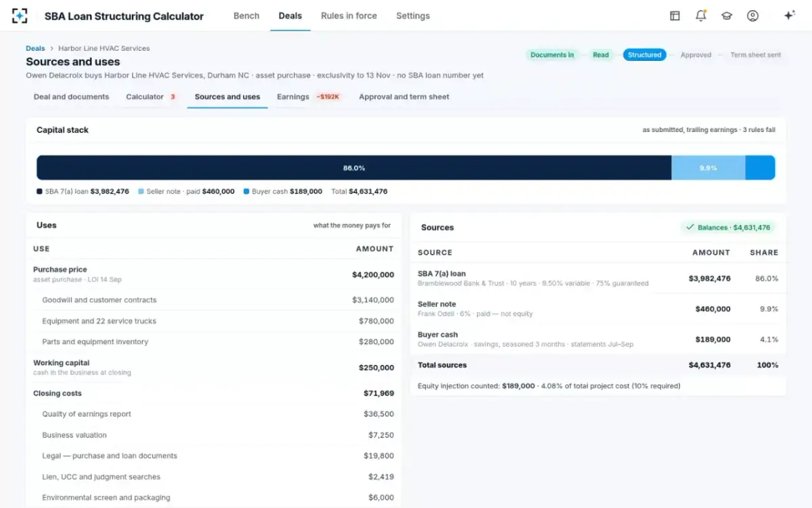This screenshot has width=812, height=508.
Task: Click the Business valuation row
Action: click(x=213, y=435)
